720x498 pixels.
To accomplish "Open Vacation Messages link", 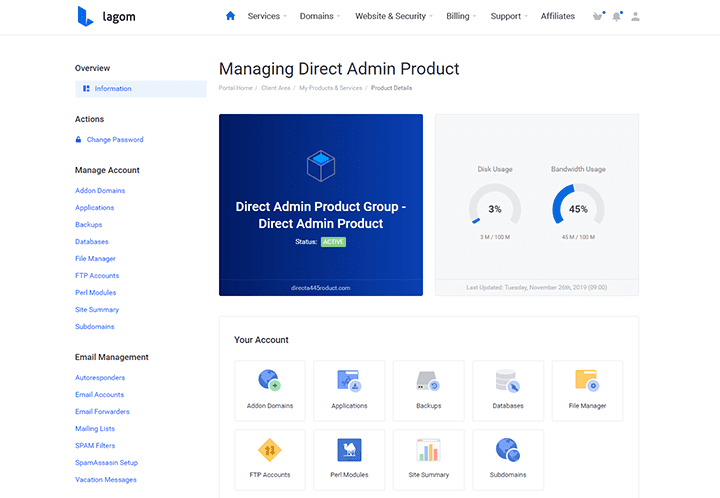I will click(106, 479).
